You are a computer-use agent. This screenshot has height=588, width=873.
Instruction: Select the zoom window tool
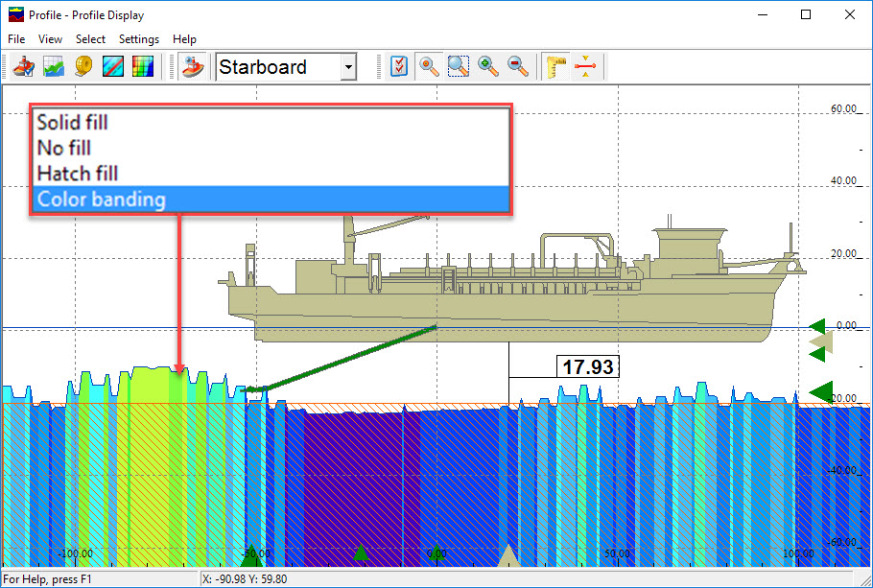pos(459,67)
